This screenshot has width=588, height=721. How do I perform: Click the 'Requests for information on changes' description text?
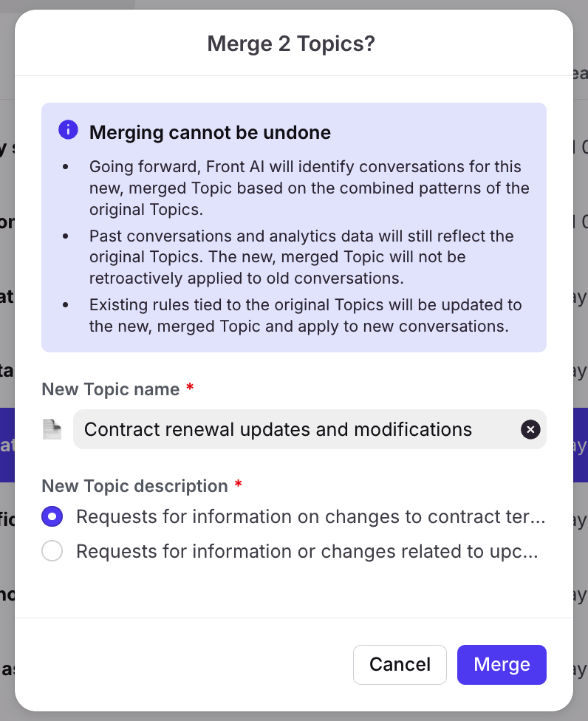click(311, 517)
